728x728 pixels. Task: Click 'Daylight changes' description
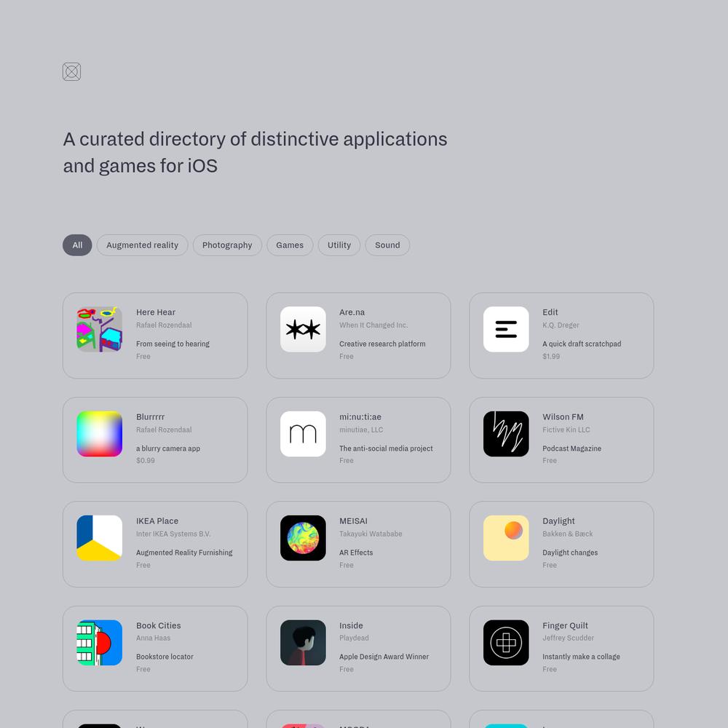pyautogui.click(x=570, y=553)
